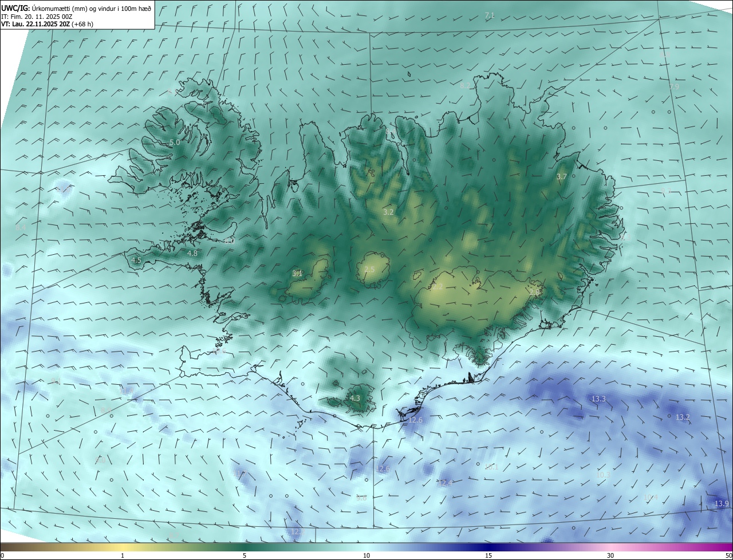Click the 3.1 value on the western glacier
This screenshot has height=560, width=733.
(x=297, y=274)
